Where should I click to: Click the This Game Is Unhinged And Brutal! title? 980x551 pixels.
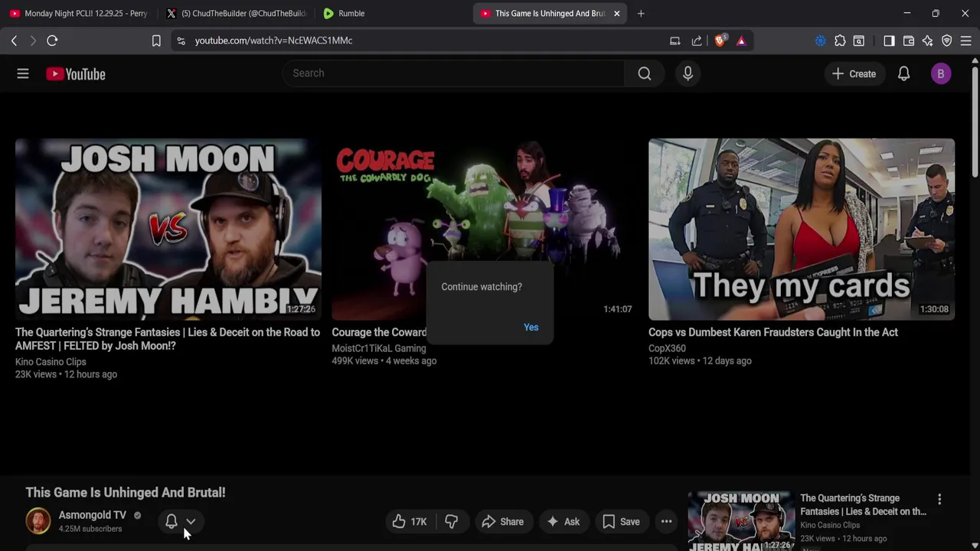point(126,493)
